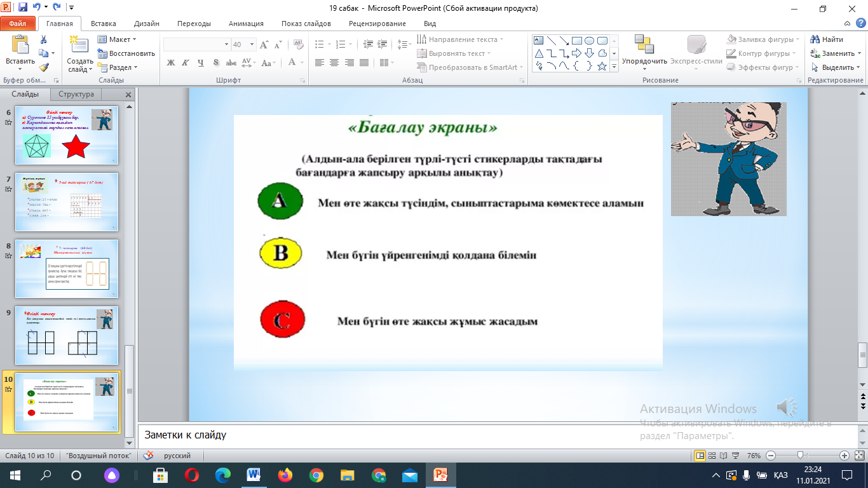Image resolution: width=868 pixels, height=488 pixels.
Task: Toggle underline with the Ч button
Action: [x=201, y=62]
